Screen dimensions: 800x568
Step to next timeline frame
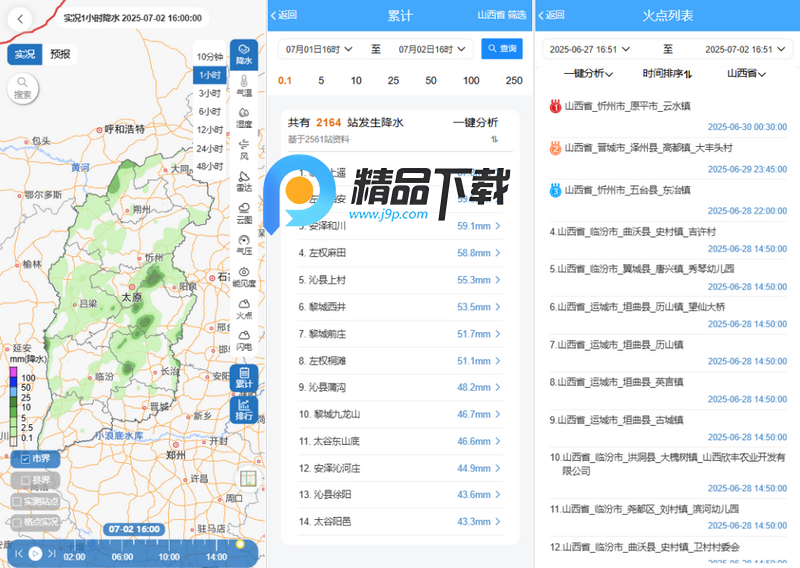click(52, 553)
